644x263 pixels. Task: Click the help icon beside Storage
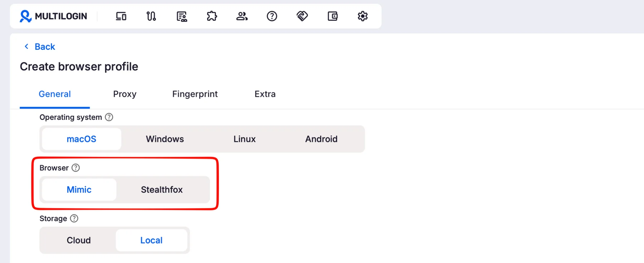click(x=74, y=218)
